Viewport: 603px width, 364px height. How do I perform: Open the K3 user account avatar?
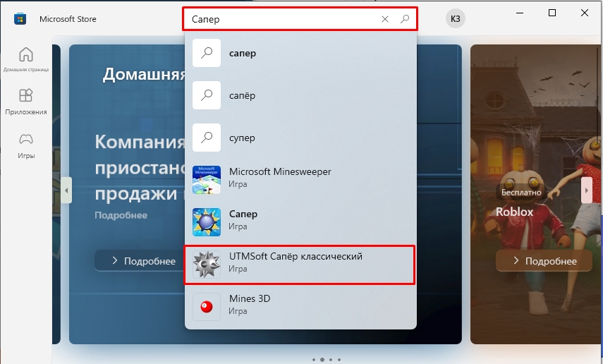coord(456,19)
